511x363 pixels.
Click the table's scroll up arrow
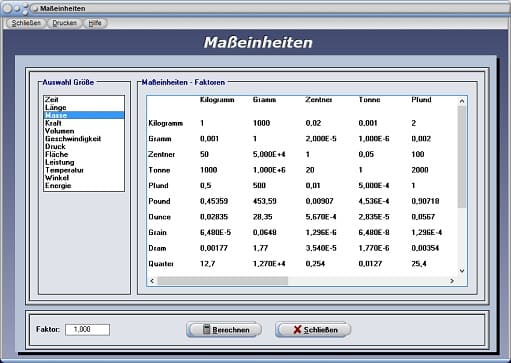462,101
